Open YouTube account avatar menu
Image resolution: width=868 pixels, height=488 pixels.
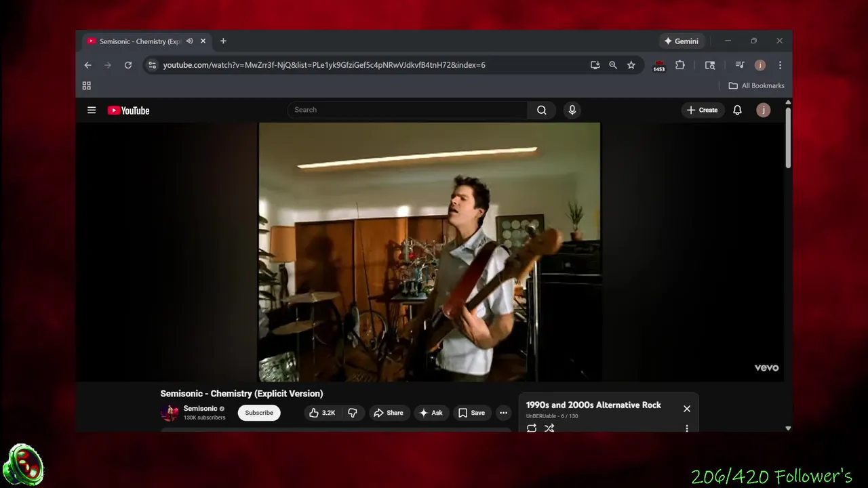tap(764, 110)
